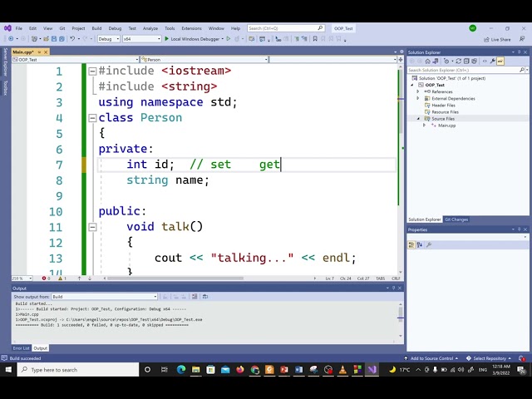
Task: Switch to the Error List tab
Action: pyautogui.click(x=21, y=348)
